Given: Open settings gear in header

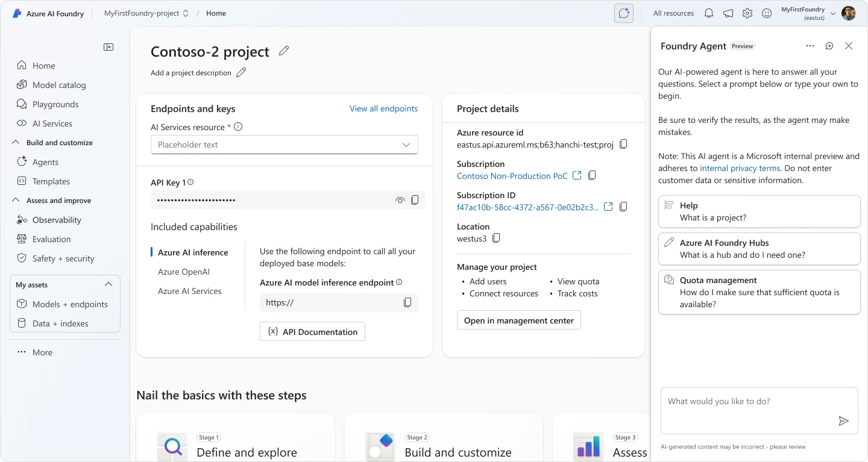Looking at the screenshot, I should click(x=747, y=13).
